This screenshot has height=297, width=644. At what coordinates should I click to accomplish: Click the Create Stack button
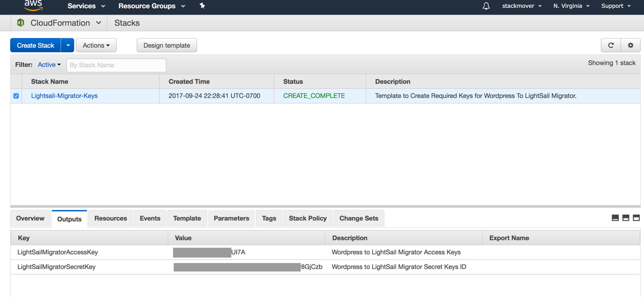coord(36,45)
